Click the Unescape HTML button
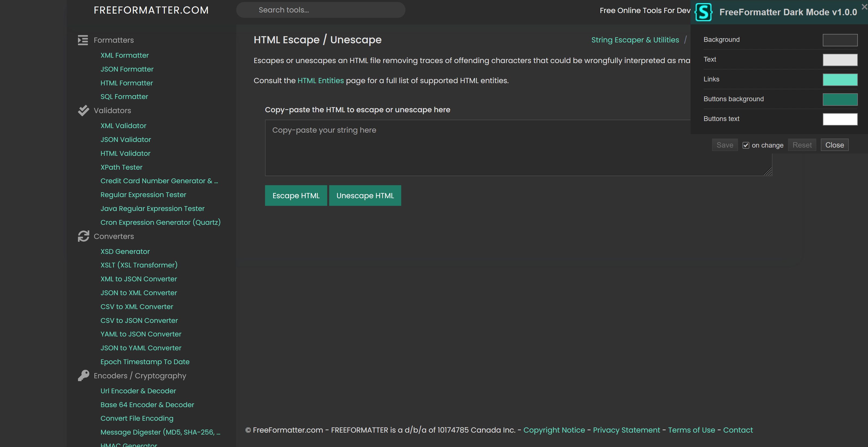The image size is (868, 447). [x=365, y=196]
